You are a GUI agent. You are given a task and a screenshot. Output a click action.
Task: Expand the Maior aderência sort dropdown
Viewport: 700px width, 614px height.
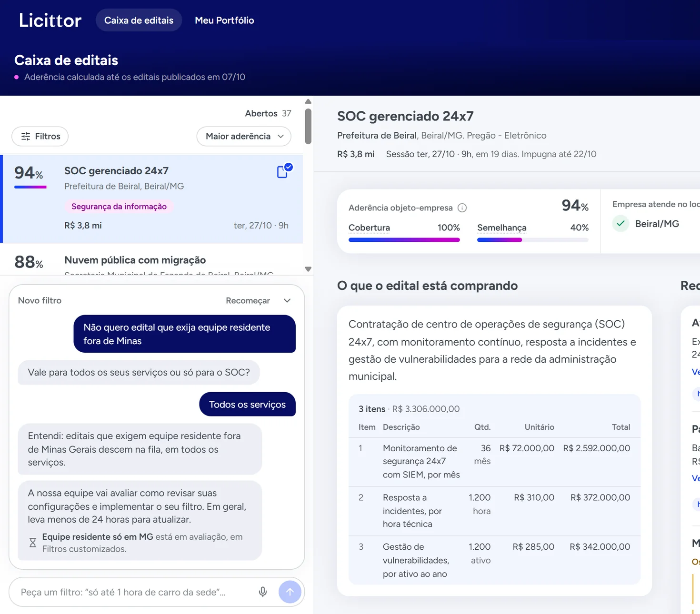click(244, 136)
